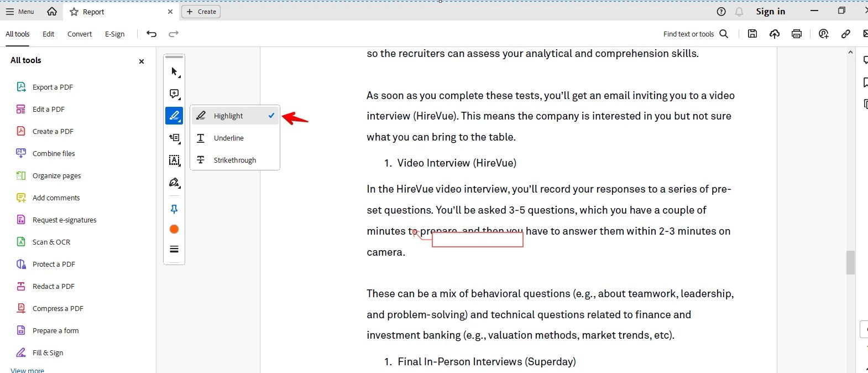Viewport: 868px width, 373px height.
Task: Click Find text or tools search
Action: [696, 34]
